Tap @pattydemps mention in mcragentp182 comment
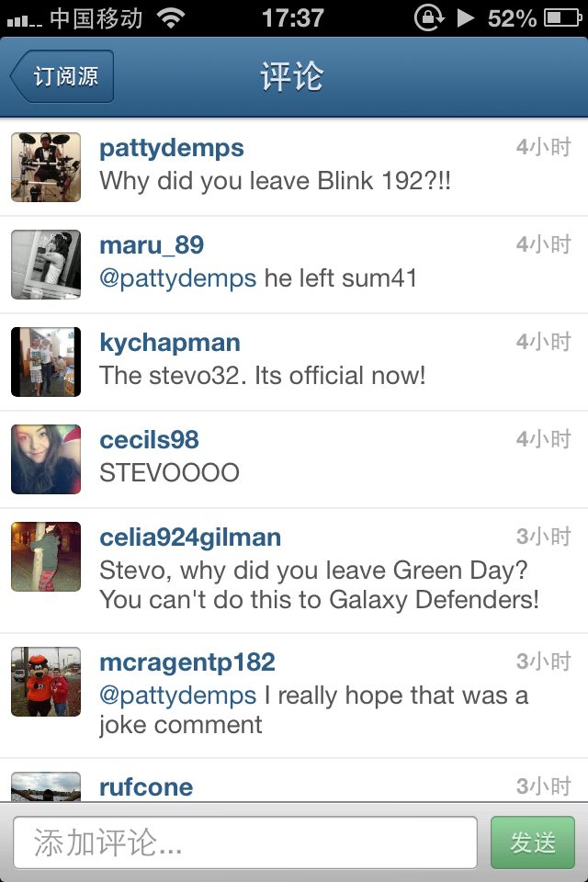588x882 pixels. click(x=178, y=695)
